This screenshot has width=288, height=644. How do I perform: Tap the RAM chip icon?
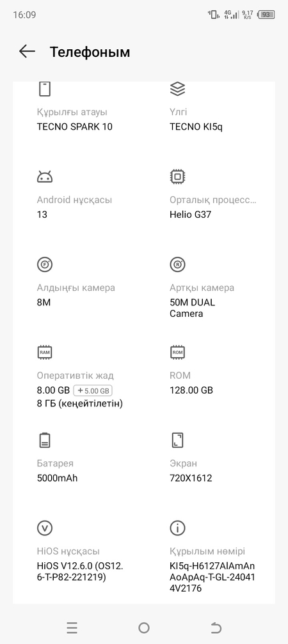pyautogui.click(x=45, y=352)
